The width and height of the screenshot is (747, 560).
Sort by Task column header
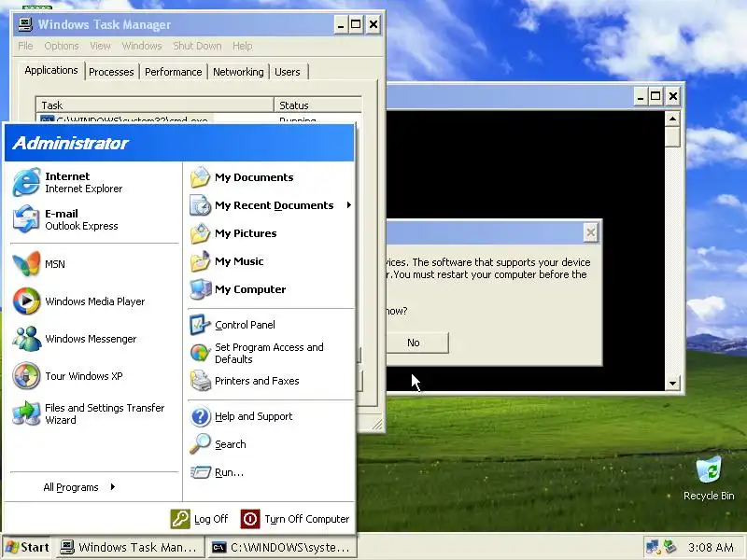(x=155, y=105)
